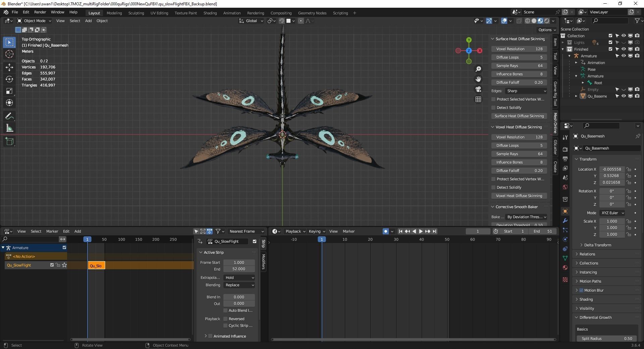The height and width of the screenshot is (349, 644).
Task: Toggle Animated Influence checkbox
Action: (x=210, y=336)
